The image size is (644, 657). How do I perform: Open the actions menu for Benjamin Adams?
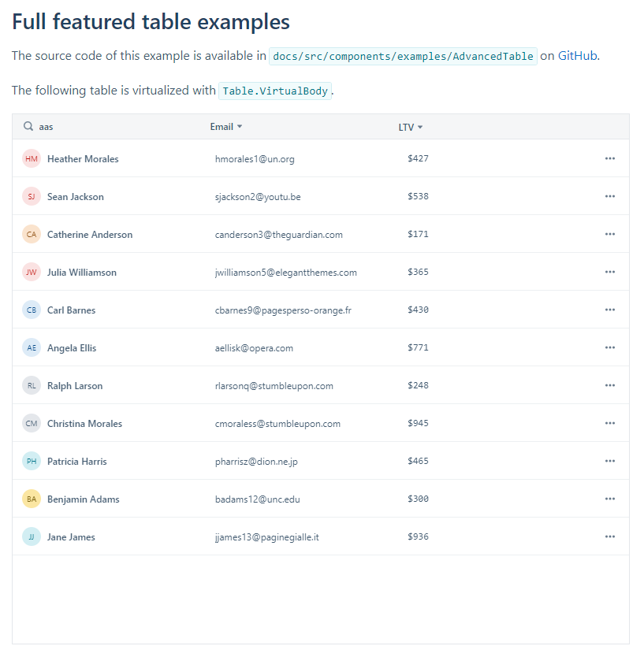[610, 499]
